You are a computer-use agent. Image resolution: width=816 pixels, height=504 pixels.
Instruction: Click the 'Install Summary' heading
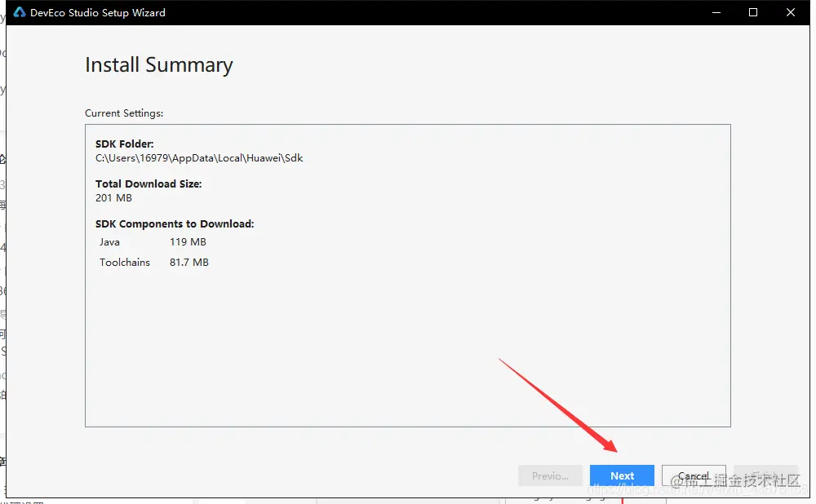pyautogui.click(x=159, y=65)
